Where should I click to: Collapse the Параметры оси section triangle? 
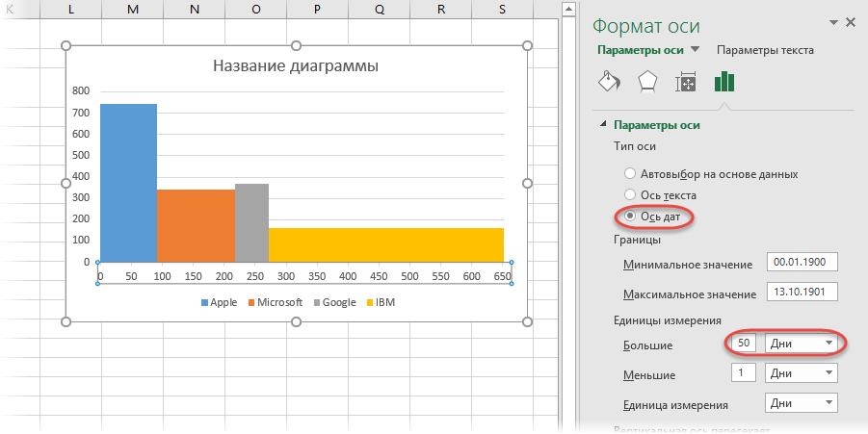(x=603, y=125)
